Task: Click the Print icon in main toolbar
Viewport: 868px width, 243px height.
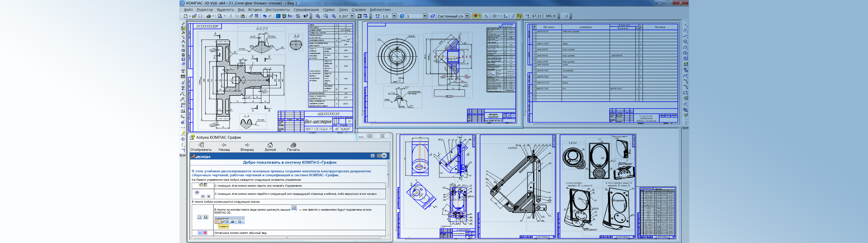Action: tap(208, 16)
